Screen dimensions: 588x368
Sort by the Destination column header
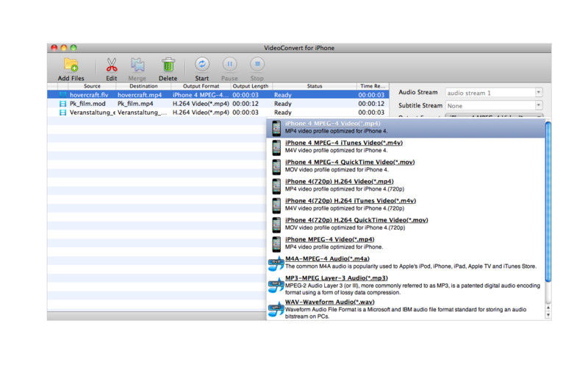pyautogui.click(x=143, y=86)
